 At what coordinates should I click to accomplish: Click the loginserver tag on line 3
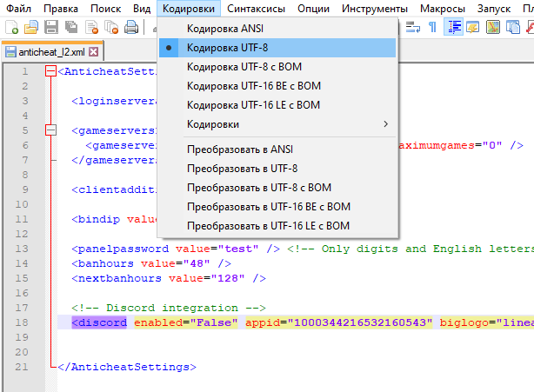pos(114,101)
